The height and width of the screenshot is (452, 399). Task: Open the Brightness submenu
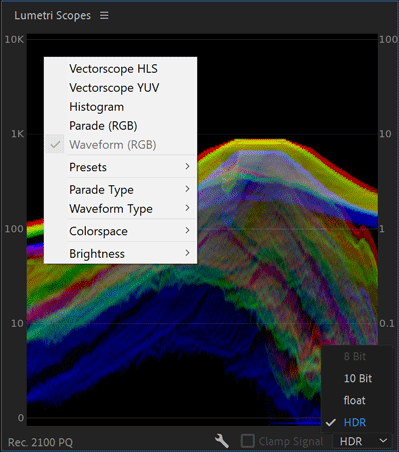120,253
